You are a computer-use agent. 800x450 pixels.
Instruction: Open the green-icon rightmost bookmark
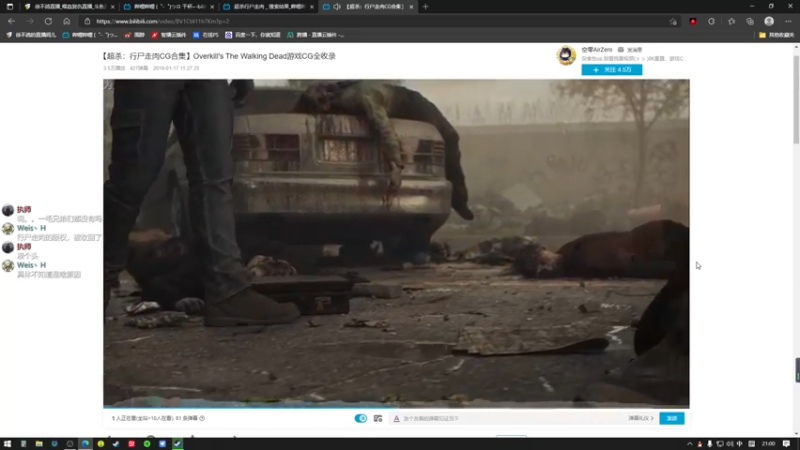tap(315, 35)
